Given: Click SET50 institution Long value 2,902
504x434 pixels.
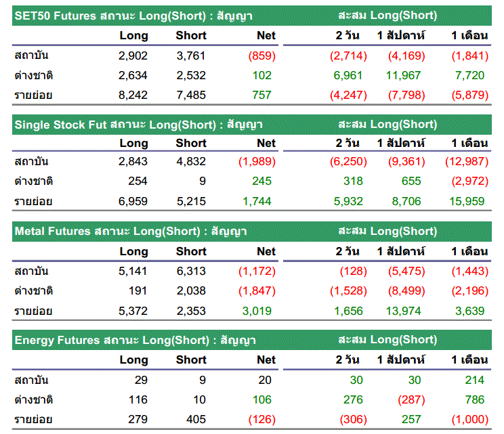Looking at the screenshot, I should click(x=132, y=56).
